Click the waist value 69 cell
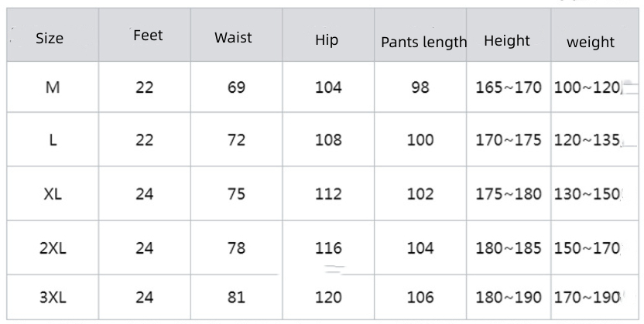644x324 pixels. (237, 87)
